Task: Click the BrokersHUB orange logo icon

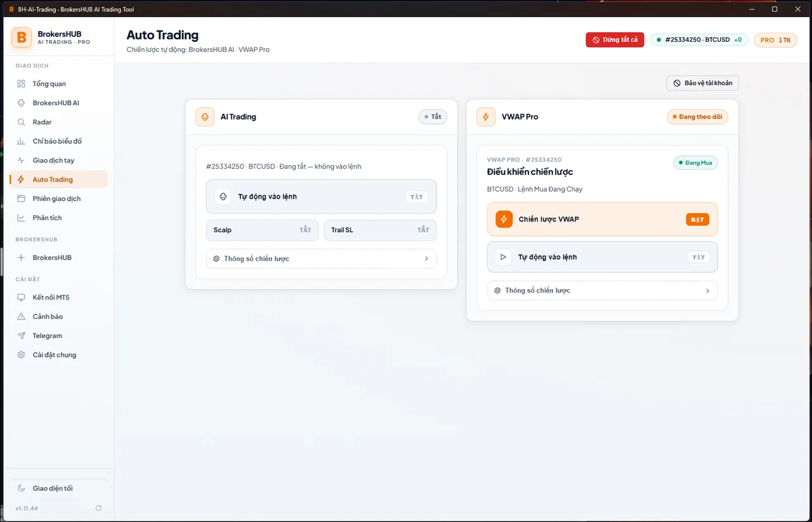Action: pos(22,37)
